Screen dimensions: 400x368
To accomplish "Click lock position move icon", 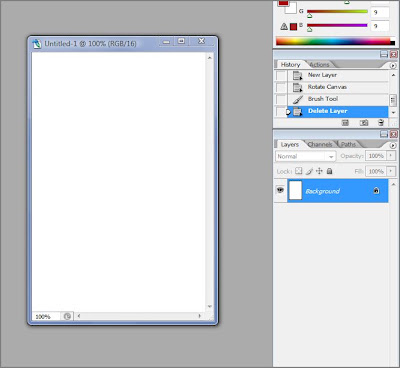I will pos(319,171).
